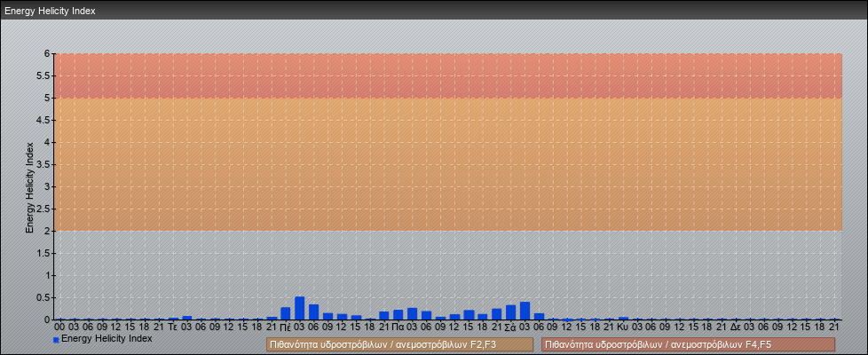
Task: Click the y-axis value 5
Action: tap(48, 98)
